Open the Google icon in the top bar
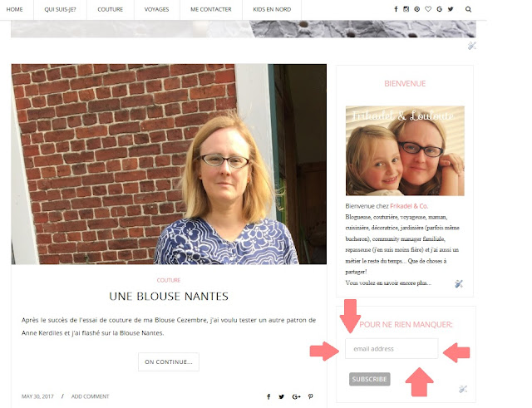Screen dimensions: 532x408 pyautogui.click(x=439, y=9)
